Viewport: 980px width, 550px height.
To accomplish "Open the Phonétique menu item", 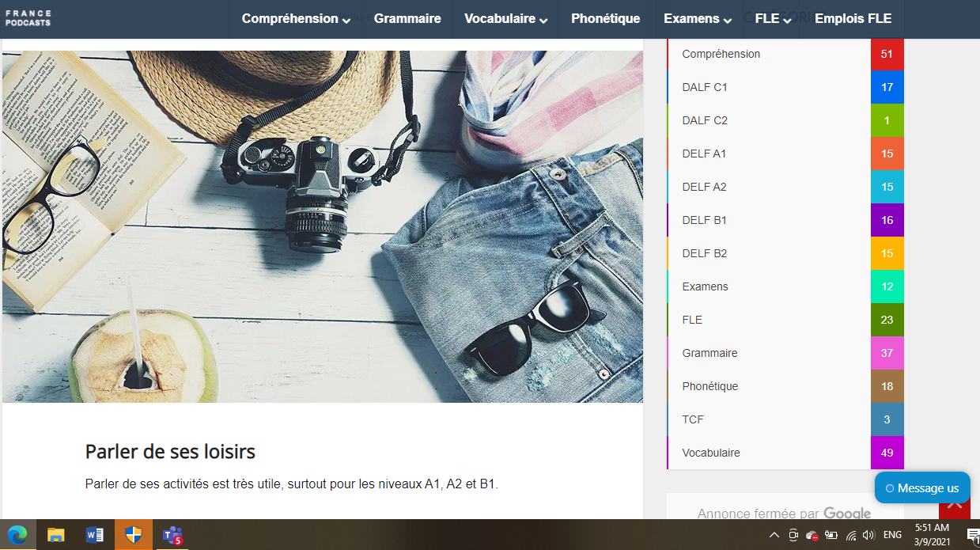I will [x=606, y=19].
